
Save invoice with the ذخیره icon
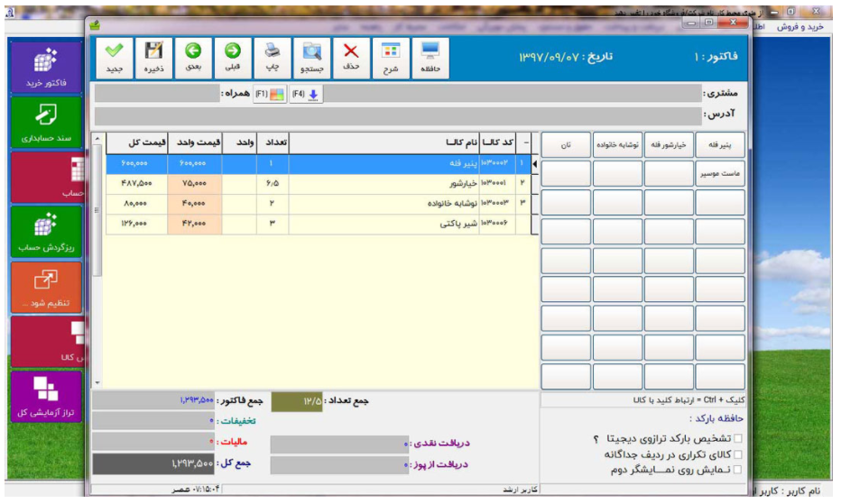[x=153, y=59]
